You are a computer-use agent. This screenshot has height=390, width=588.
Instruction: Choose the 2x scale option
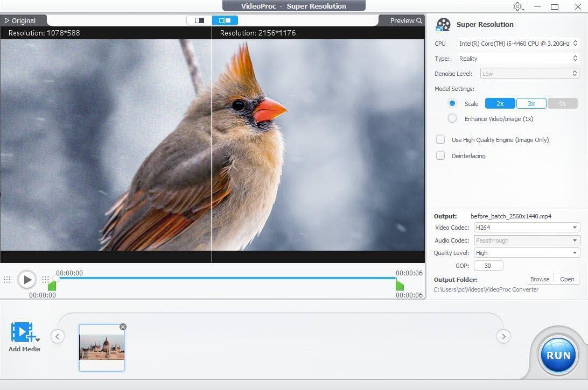coord(500,103)
